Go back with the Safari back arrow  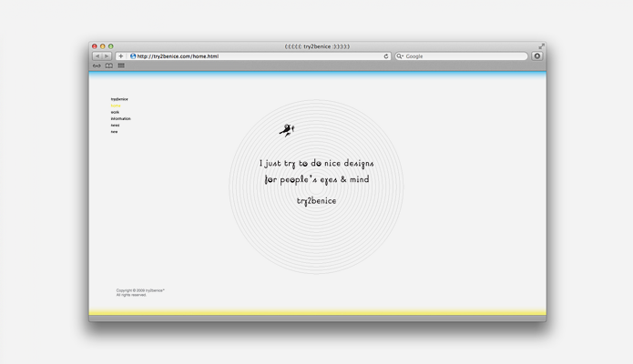click(97, 56)
